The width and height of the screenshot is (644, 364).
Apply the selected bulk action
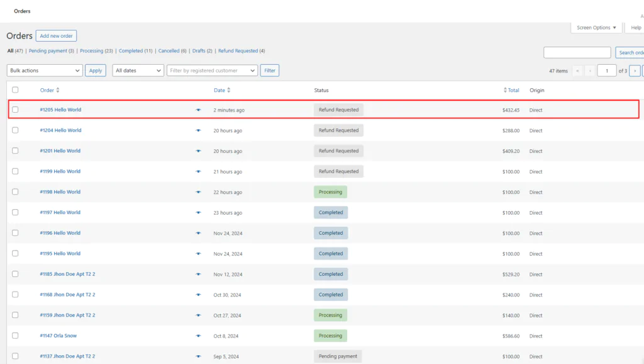point(96,71)
